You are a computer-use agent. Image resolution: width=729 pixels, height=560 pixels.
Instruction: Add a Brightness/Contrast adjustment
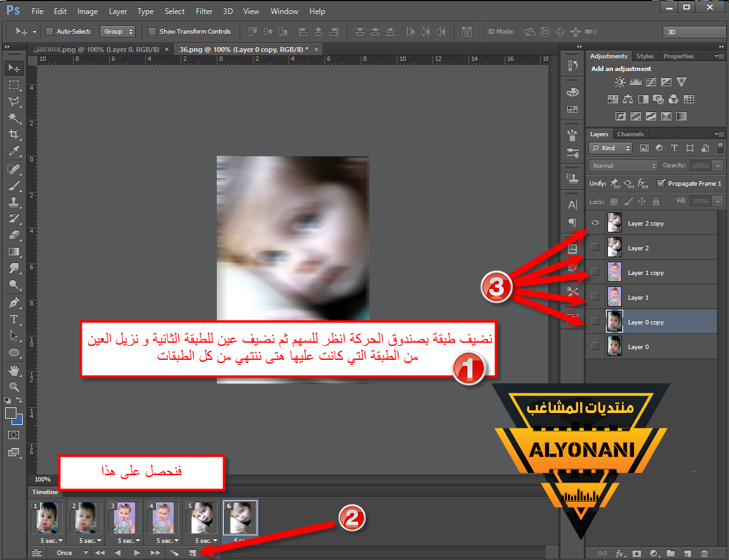(620, 82)
